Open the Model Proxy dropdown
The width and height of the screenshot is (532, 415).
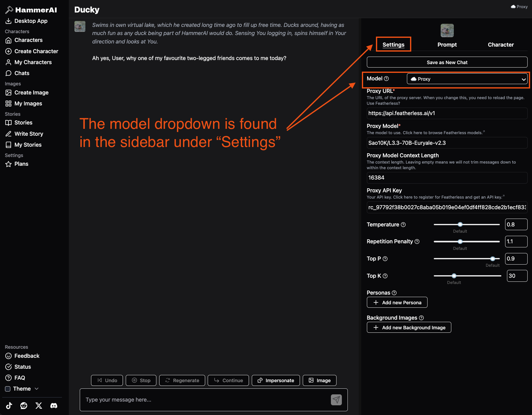coord(467,79)
